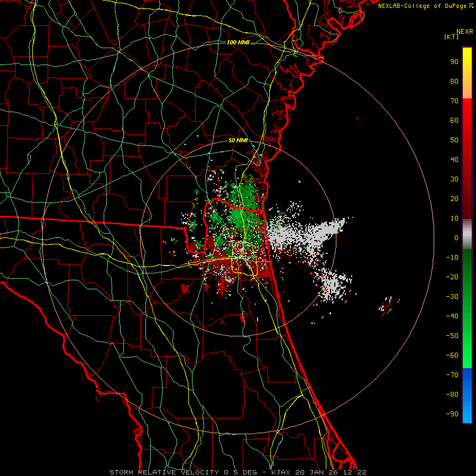
Task: Click the 50 NMI range ring label
Action: [238, 140]
